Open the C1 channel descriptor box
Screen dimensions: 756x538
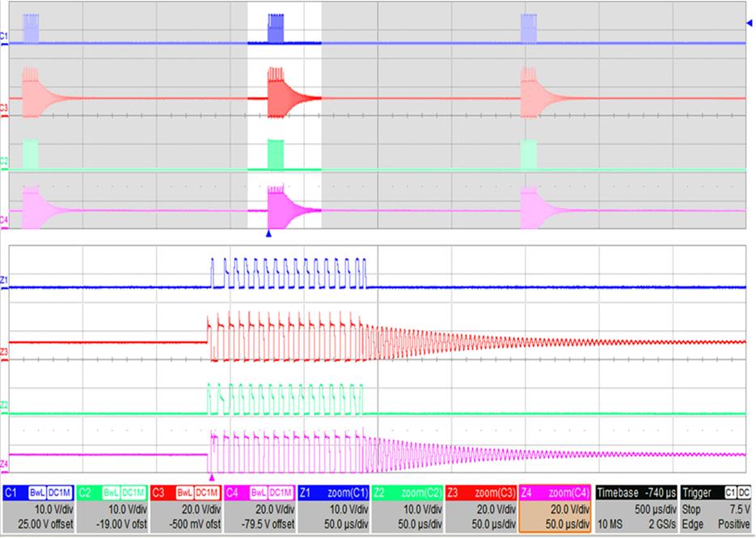(40, 506)
